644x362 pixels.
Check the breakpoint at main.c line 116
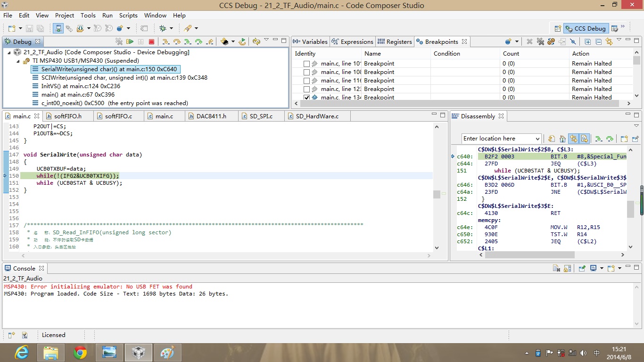[306, 81]
